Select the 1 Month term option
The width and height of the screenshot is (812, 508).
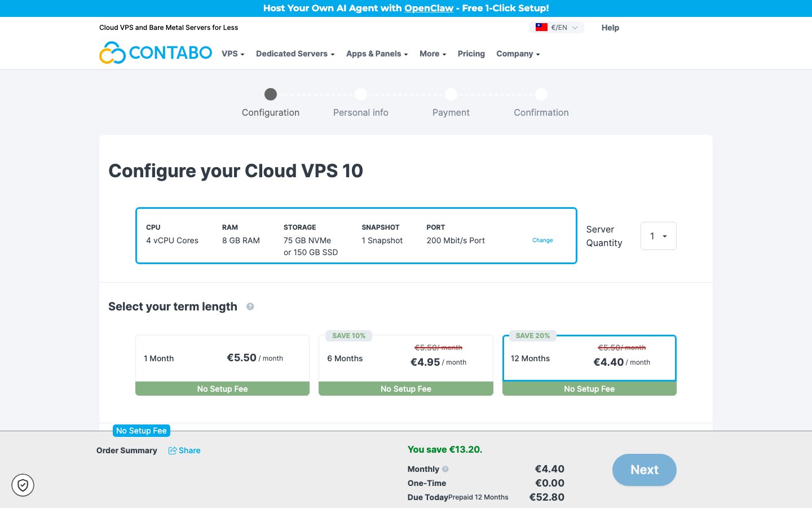222,365
